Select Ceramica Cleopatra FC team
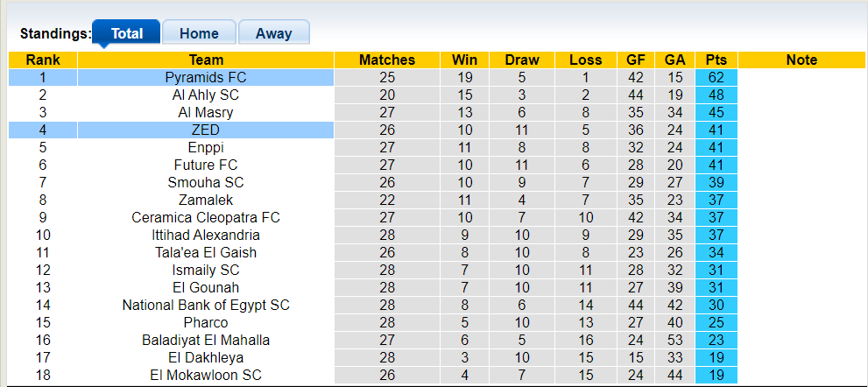 206,217
